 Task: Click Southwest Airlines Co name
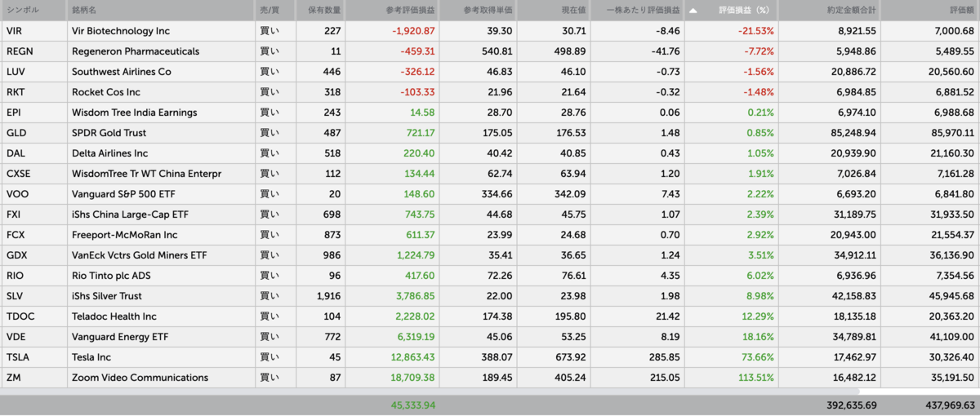pos(122,72)
